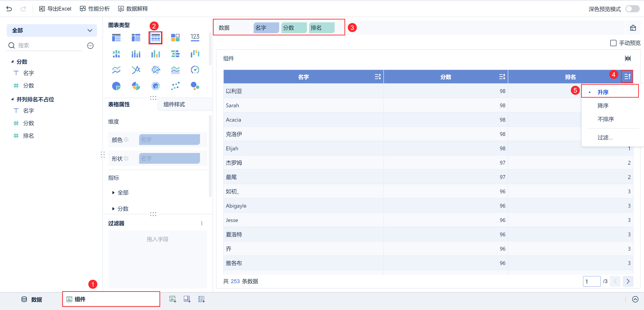Choose 降序 in the sort menu
This screenshot has height=310, width=644.
pos(603,106)
